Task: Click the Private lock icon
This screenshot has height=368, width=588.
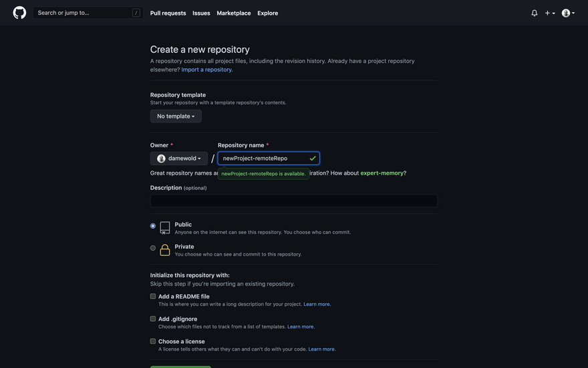Action: click(165, 250)
